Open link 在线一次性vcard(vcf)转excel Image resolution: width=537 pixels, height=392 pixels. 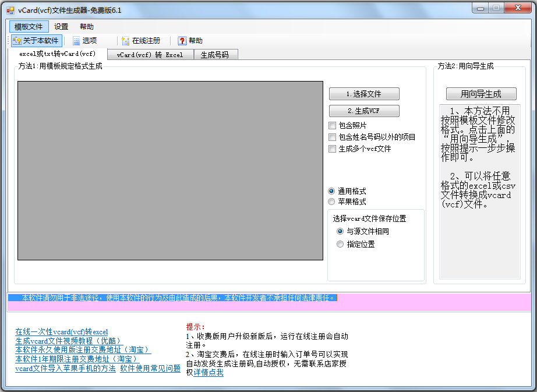[x=62, y=332]
